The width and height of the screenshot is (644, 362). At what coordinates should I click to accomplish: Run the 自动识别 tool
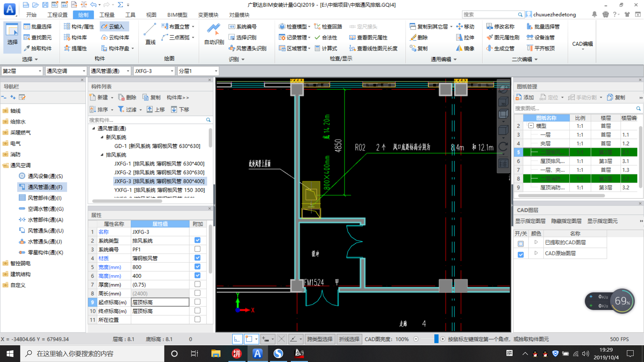214,34
